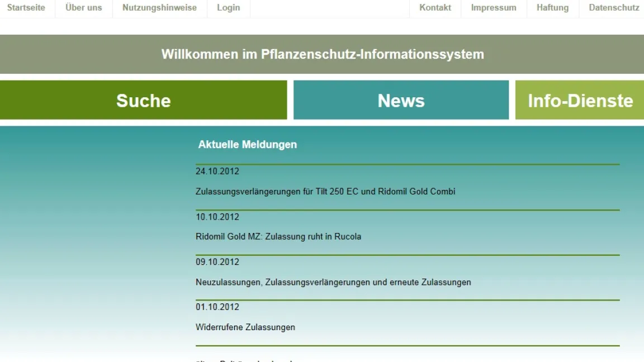The height and width of the screenshot is (362, 644).
Task: Select the 10.10.2012 news date
Action: pos(216,217)
